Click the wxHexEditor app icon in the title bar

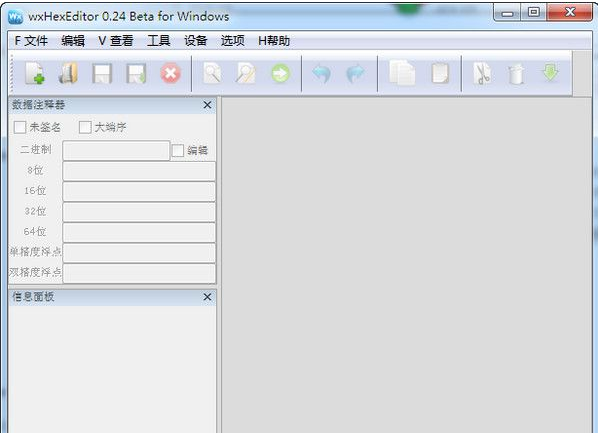[16, 17]
